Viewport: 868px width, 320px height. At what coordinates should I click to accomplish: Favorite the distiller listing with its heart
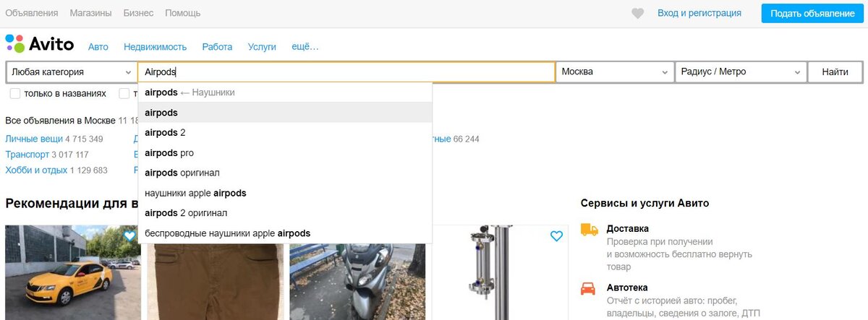[556, 235]
